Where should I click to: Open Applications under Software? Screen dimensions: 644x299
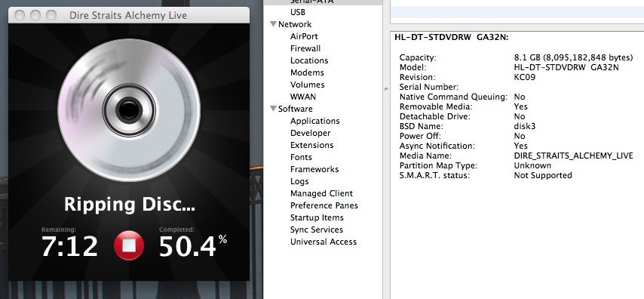point(315,121)
